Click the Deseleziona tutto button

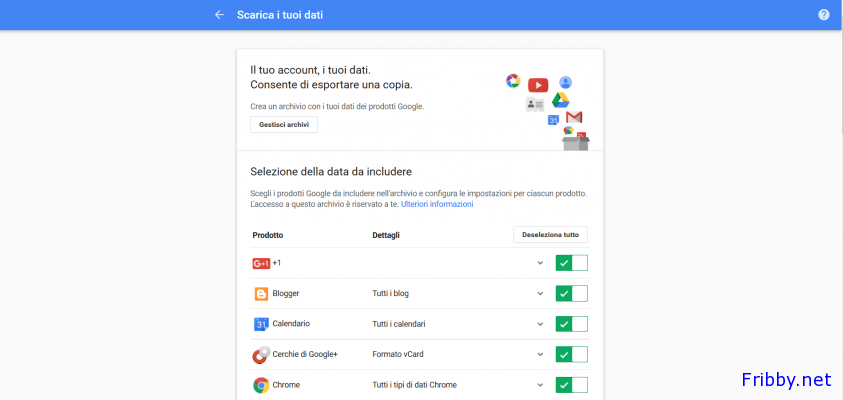551,235
